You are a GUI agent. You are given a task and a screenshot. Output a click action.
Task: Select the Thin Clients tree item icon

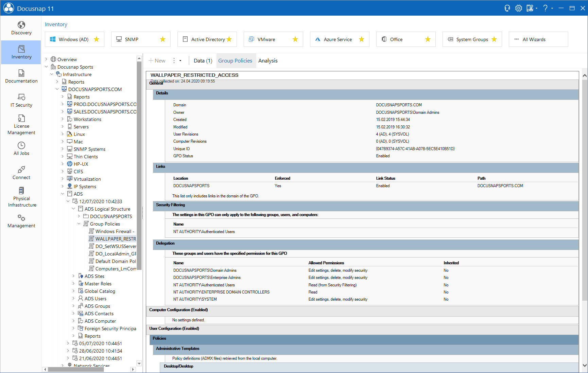(x=70, y=157)
